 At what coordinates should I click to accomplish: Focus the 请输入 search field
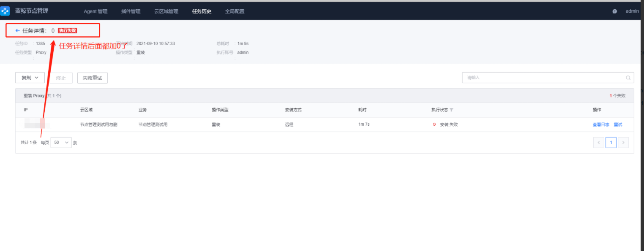point(548,78)
